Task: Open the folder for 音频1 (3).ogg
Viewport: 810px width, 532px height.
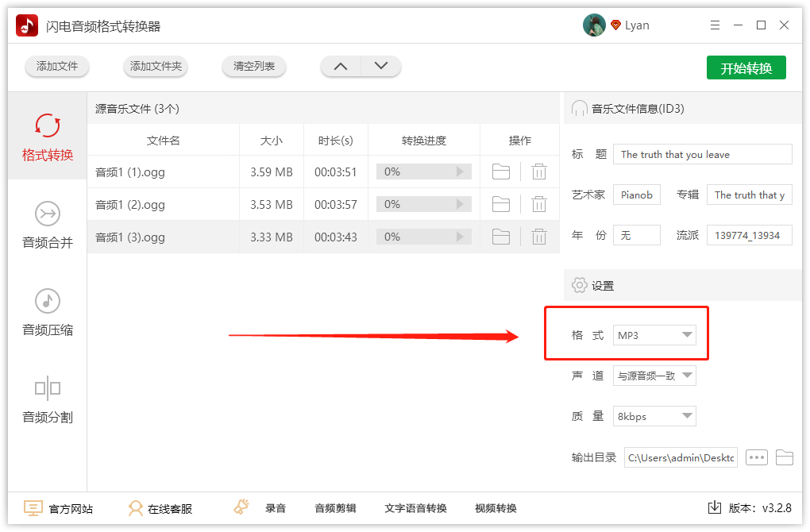Action: point(500,237)
